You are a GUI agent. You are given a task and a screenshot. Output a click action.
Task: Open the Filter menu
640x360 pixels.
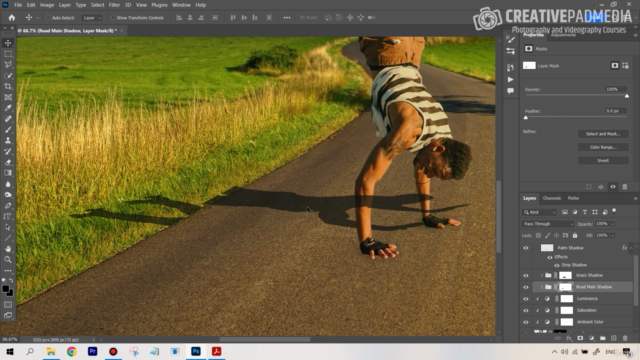pos(114,5)
